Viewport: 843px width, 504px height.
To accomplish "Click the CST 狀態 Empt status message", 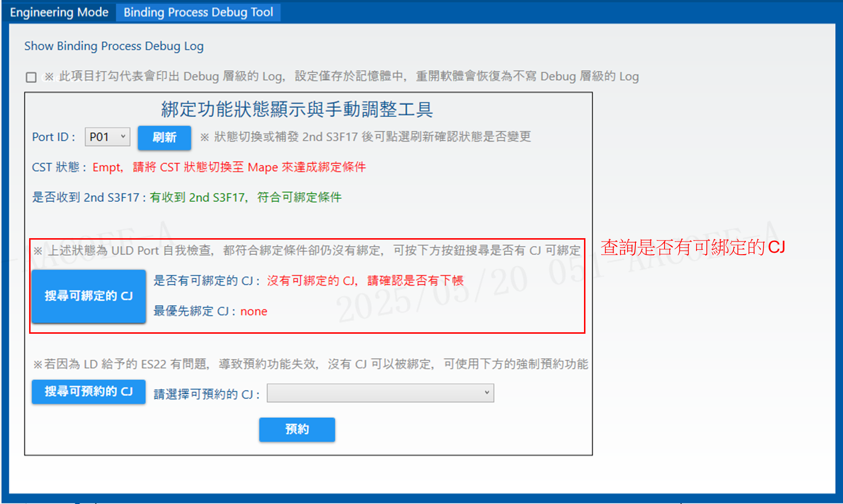I will (x=229, y=167).
